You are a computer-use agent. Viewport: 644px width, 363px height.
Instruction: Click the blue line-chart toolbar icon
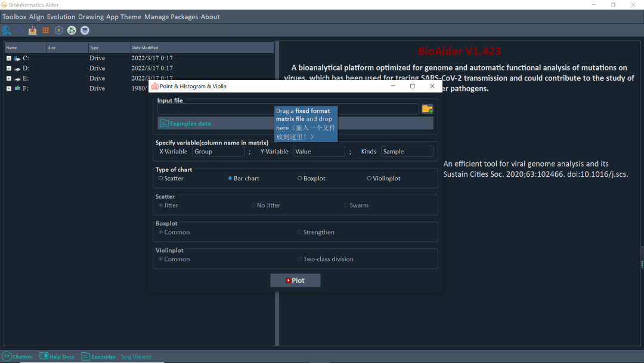(x=19, y=30)
